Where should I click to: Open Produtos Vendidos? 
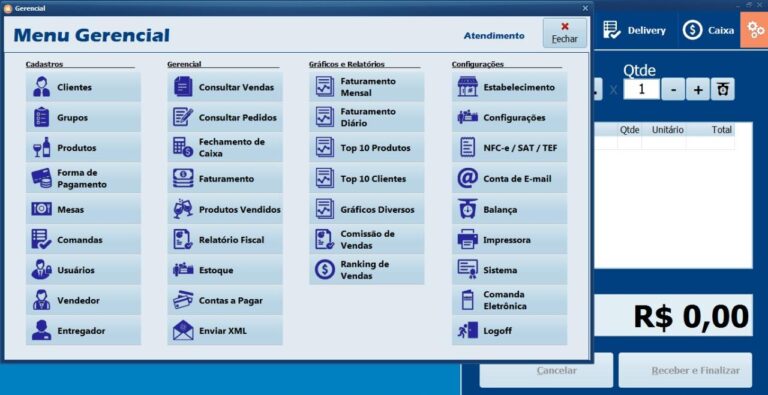(x=225, y=209)
